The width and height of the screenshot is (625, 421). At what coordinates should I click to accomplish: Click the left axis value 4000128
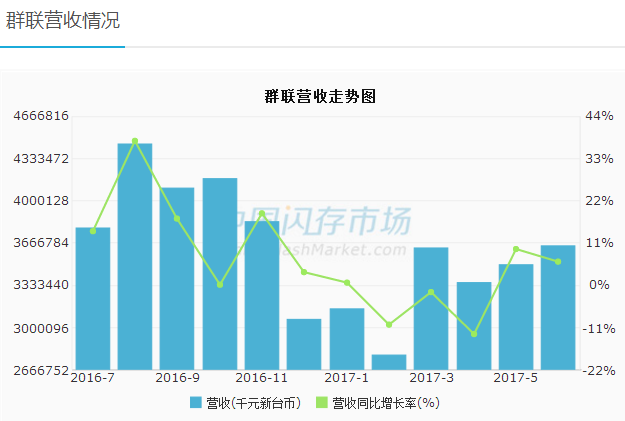click(41, 201)
